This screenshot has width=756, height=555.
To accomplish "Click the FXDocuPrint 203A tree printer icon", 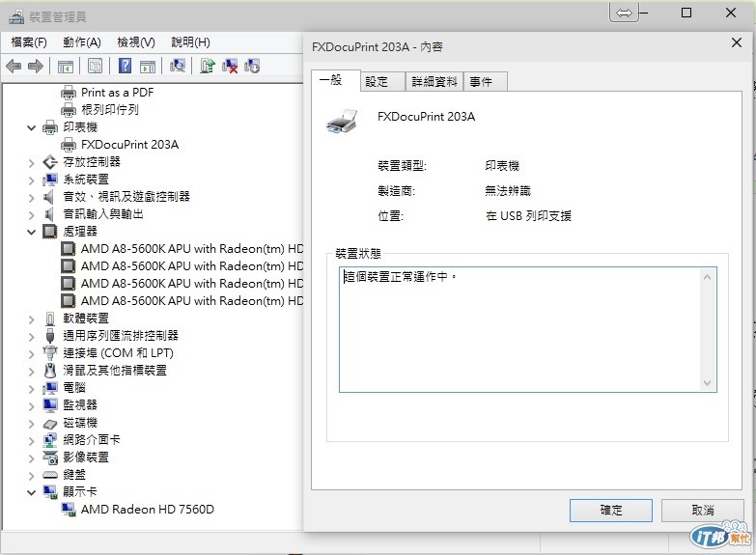I will coord(69,144).
